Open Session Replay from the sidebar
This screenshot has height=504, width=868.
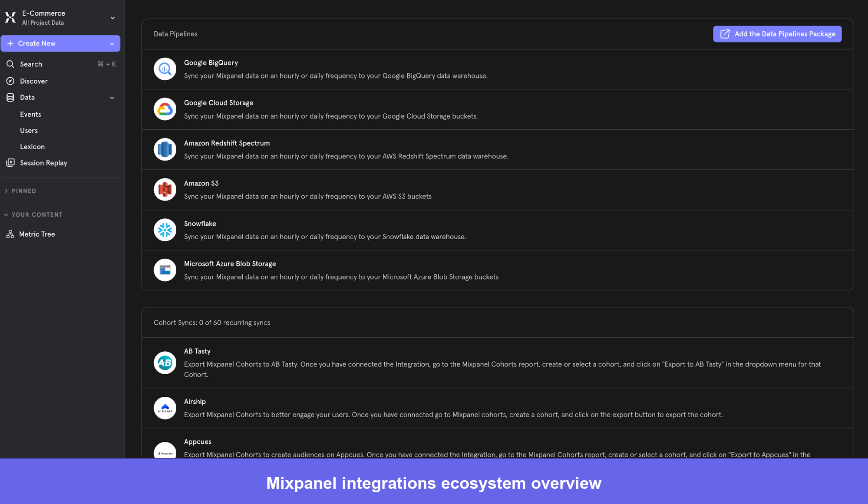[43, 163]
